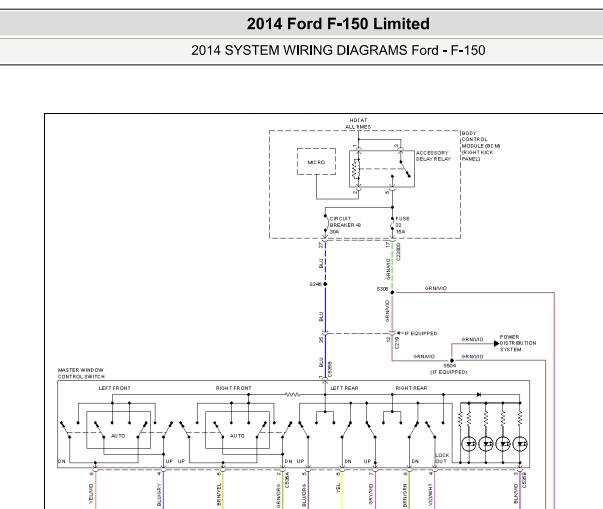This screenshot has height=509, width=603.
Task: Click resistor symbol between Right Front and Left Rear
Action: [x=292, y=394]
